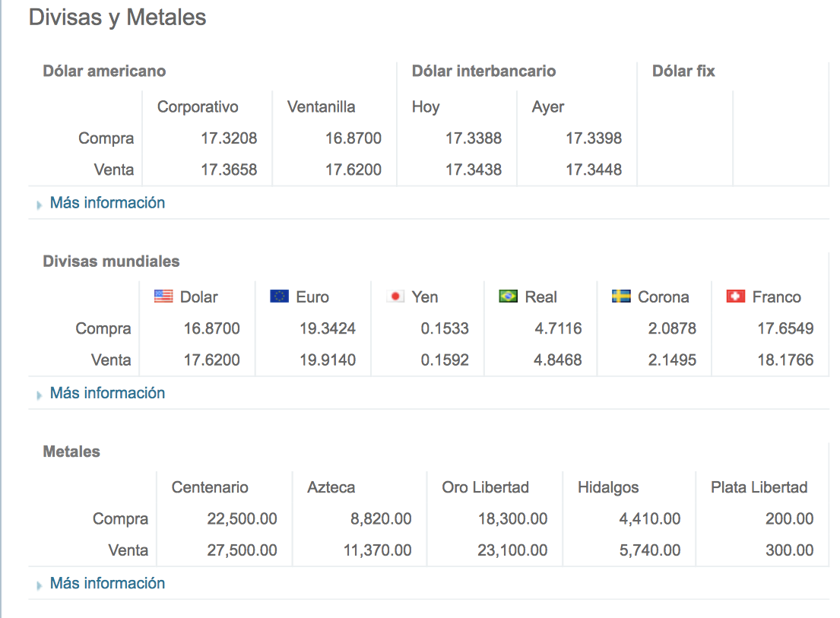Click the European Union flag icon

click(279, 296)
